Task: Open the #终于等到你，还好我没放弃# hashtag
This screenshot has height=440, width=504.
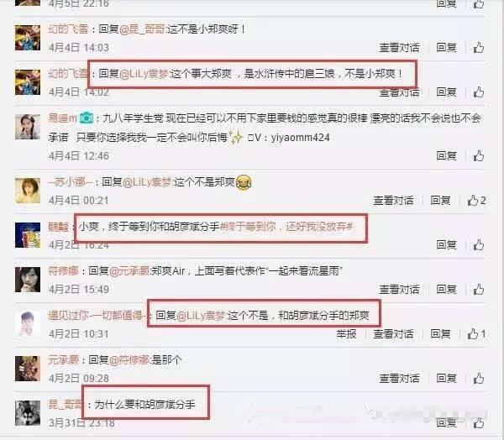Action: (x=286, y=227)
